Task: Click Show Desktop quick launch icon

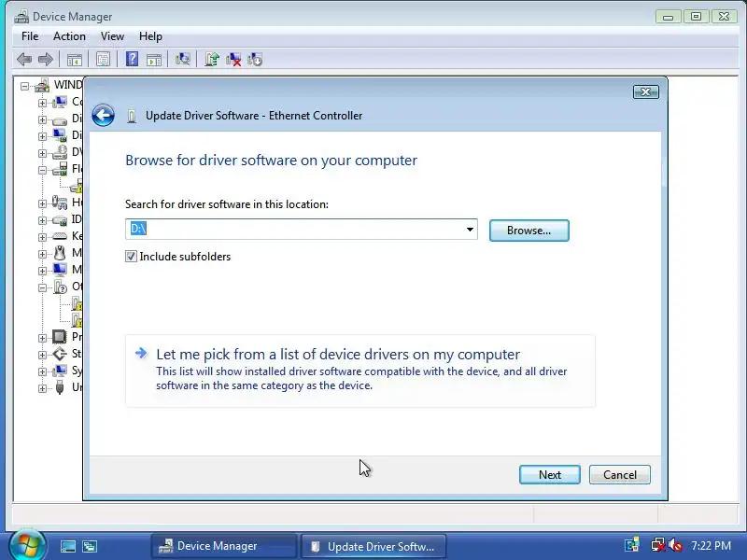Action: coord(67,546)
